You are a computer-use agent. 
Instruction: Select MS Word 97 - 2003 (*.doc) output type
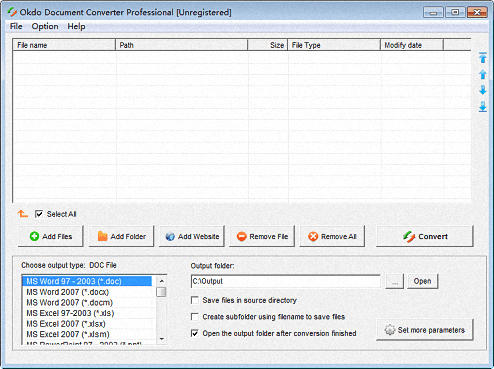87,281
